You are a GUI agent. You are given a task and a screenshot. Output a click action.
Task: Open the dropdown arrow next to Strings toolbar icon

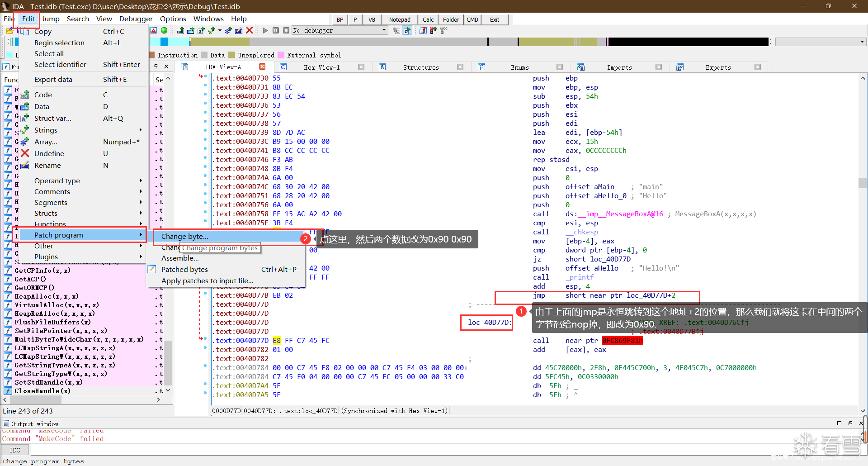[220, 30]
